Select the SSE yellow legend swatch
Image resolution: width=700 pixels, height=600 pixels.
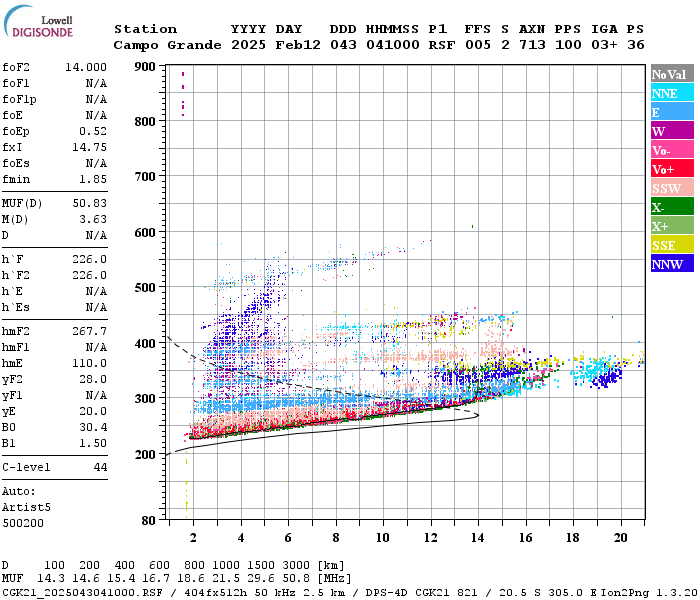pyautogui.click(x=672, y=245)
